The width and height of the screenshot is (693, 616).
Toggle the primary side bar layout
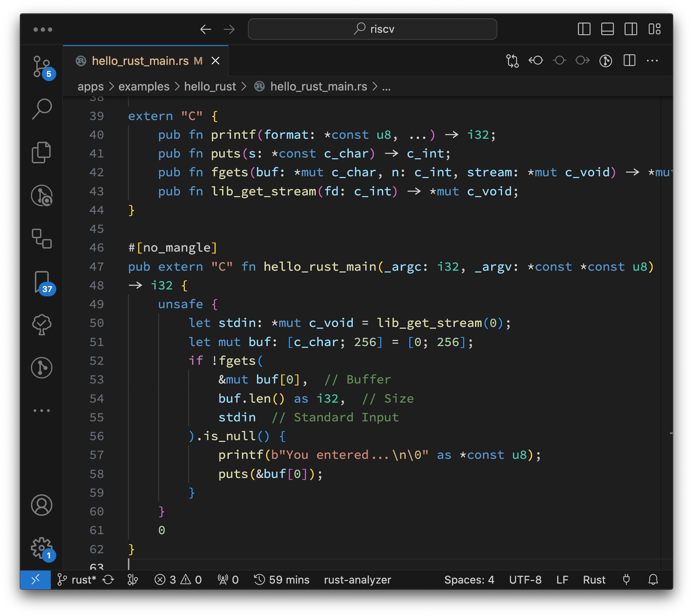point(584,29)
